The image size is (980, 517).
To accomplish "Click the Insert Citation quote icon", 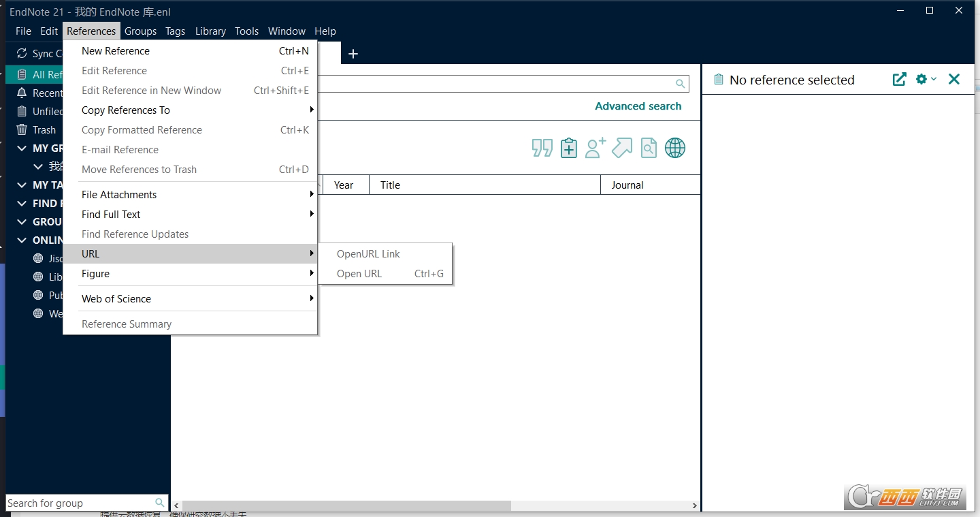I will pos(542,148).
